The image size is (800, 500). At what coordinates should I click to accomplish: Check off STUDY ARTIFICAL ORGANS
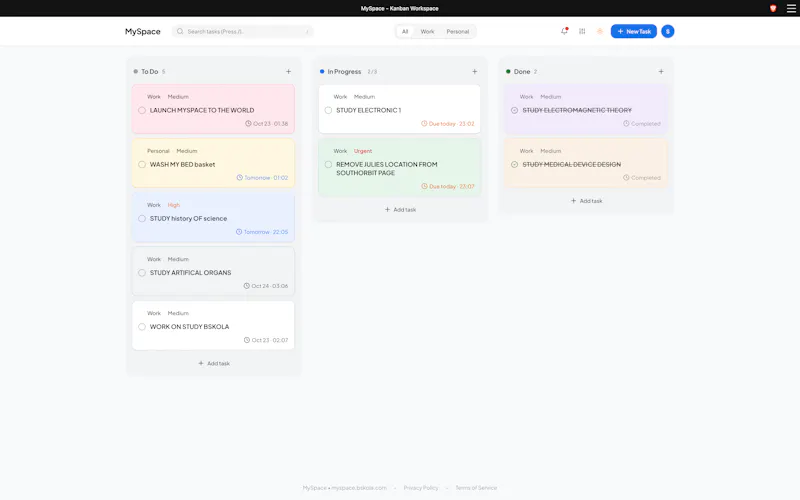(x=142, y=272)
